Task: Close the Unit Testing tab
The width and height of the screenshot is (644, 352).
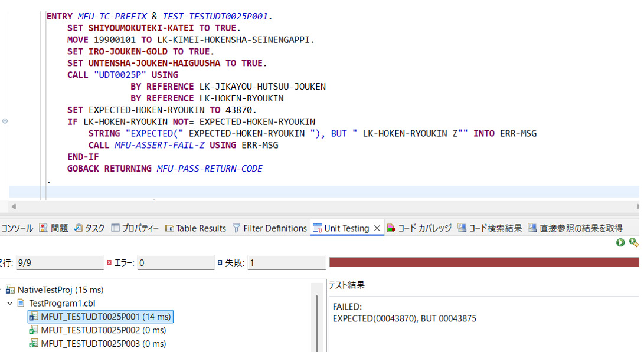Action: click(376, 228)
